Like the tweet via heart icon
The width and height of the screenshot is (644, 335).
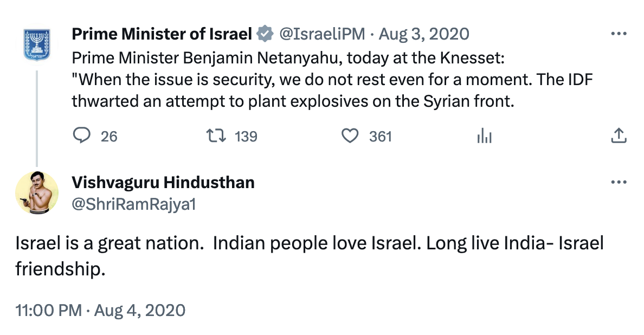350,136
